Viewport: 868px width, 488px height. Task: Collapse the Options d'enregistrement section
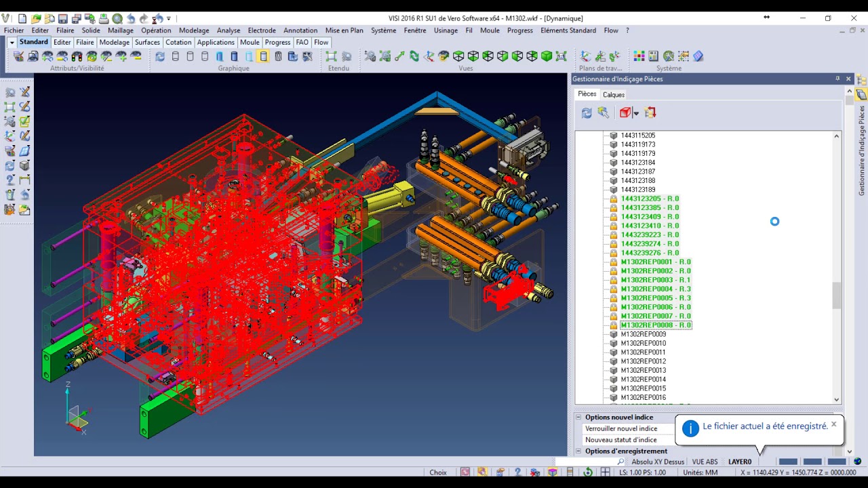point(578,451)
